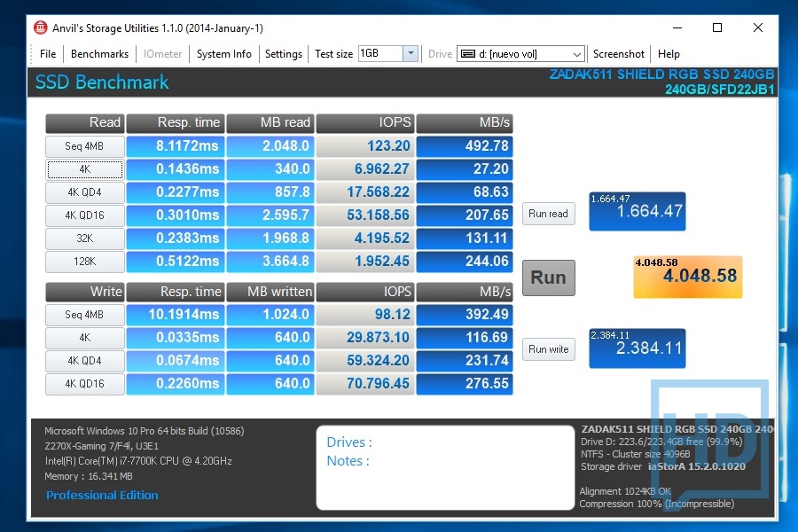Select the 128K read test button
Screen dimensions: 798x532
84,262
